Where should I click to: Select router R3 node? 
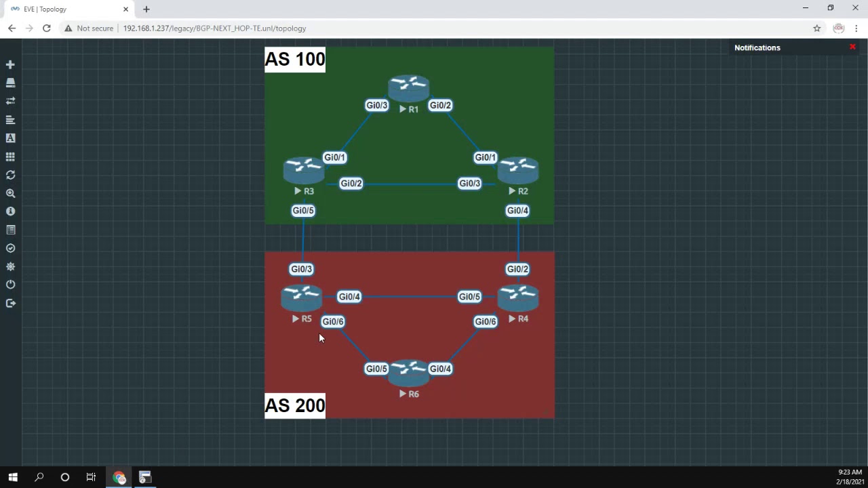[304, 171]
